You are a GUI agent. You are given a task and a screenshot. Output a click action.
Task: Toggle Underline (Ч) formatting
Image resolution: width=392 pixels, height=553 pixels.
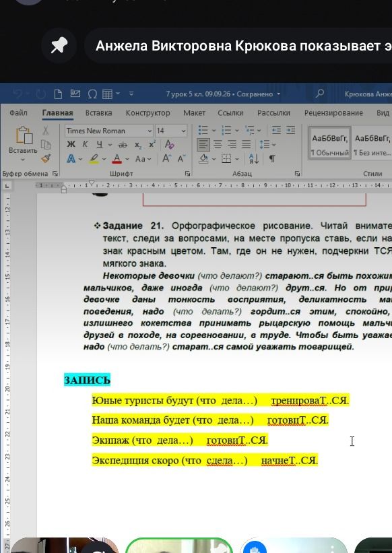[100, 144]
